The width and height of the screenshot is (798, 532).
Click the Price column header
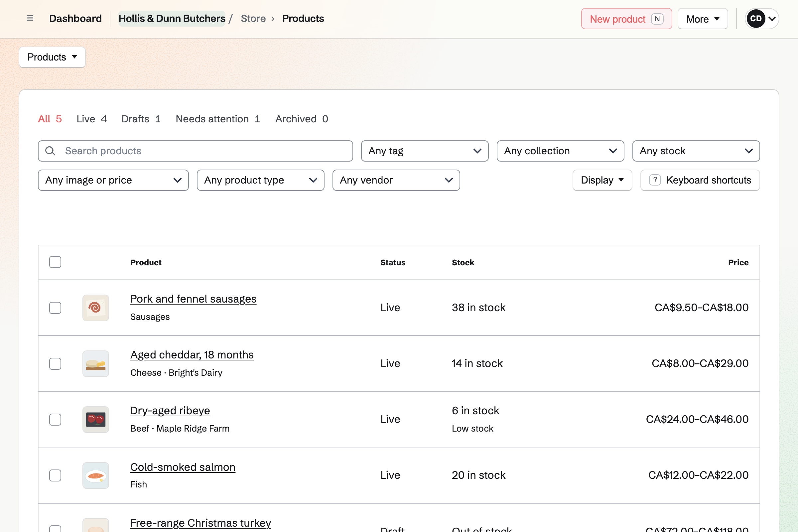click(738, 262)
